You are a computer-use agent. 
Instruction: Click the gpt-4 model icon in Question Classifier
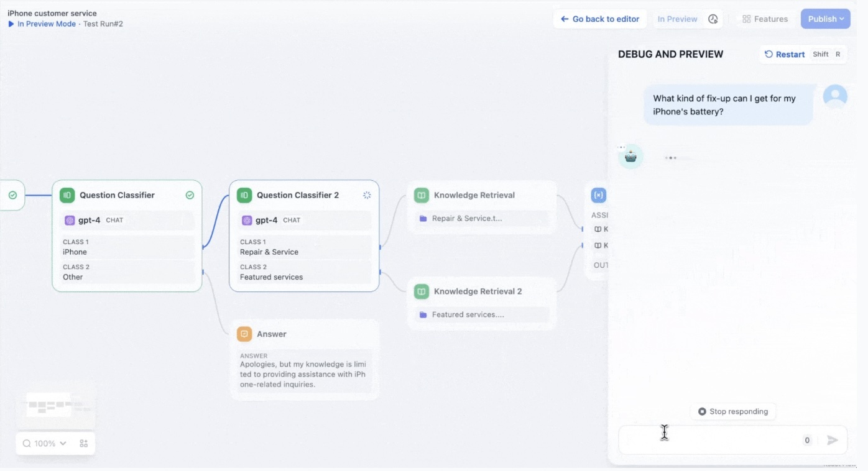click(x=70, y=220)
